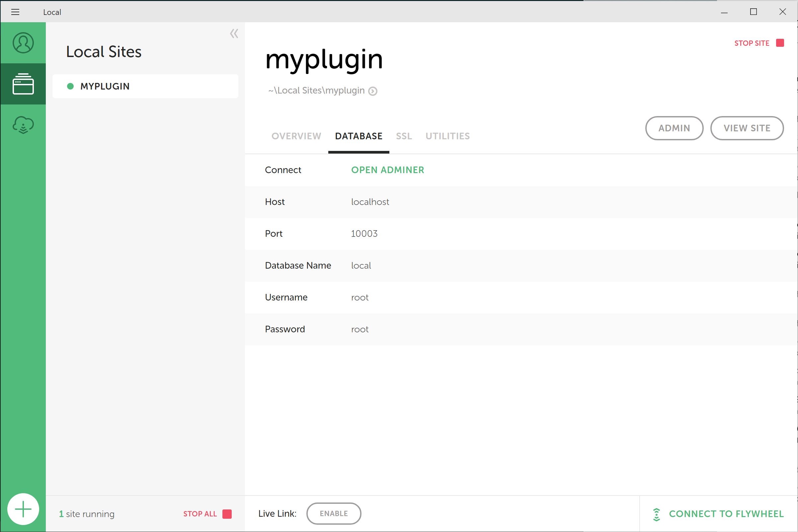Open the hamburger menu in title bar
Image resolution: width=798 pixels, height=532 pixels.
click(x=15, y=12)
